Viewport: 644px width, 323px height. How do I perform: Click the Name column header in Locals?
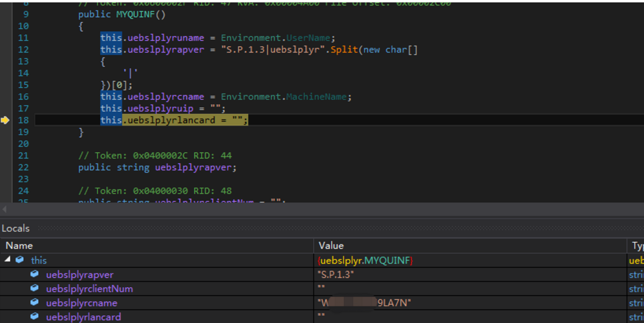(19, 245)
